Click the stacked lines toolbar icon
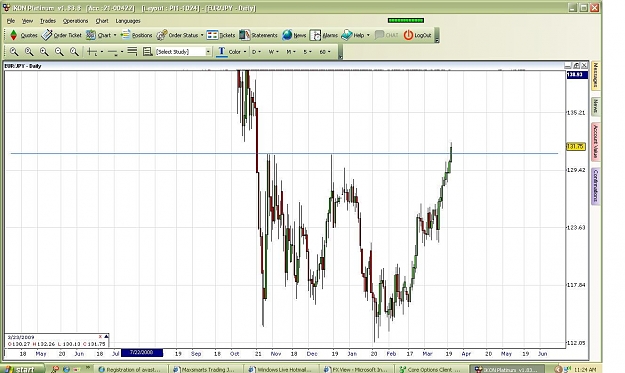Screen dimensions: 625x373 point(132,51)
